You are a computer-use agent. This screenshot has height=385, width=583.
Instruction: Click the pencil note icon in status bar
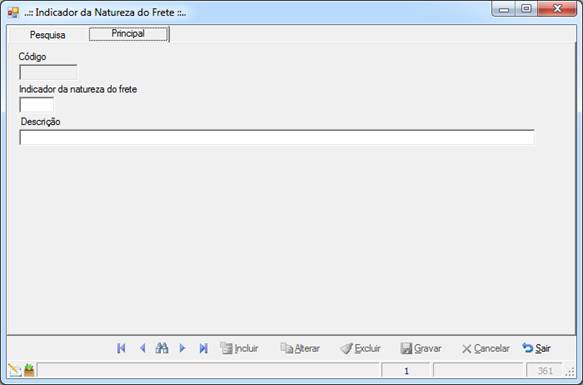pyautogui.click(x=15, y=370)
